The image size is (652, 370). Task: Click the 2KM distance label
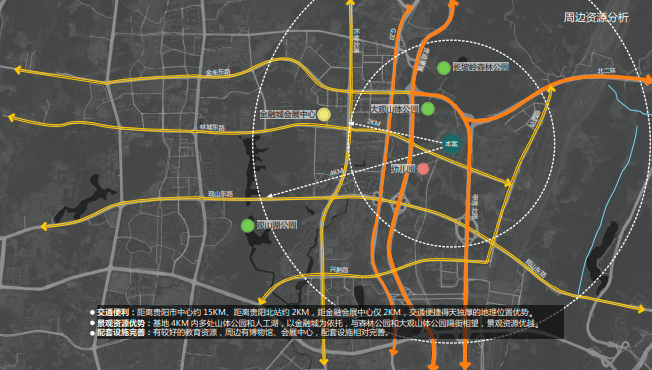374,123
